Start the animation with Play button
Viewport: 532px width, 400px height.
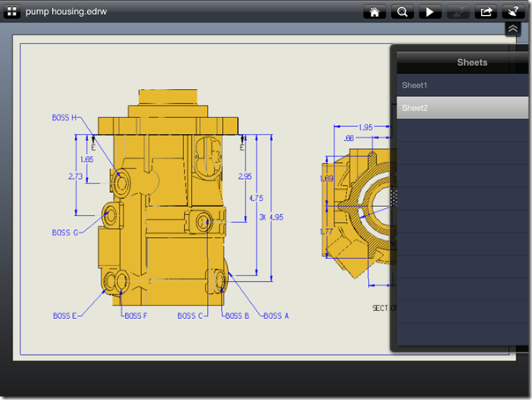coord(430,11)
